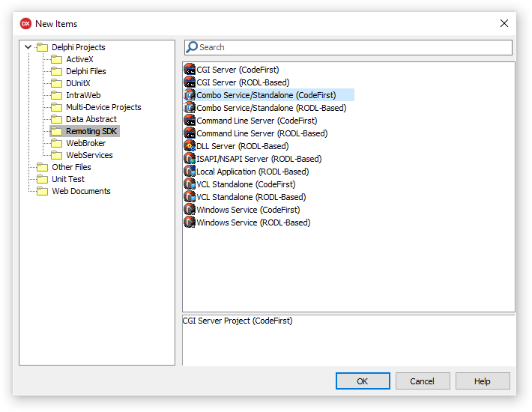Click the Multi-Device Projects folder icon
This screenshot has width=532, height=412.
57,107
